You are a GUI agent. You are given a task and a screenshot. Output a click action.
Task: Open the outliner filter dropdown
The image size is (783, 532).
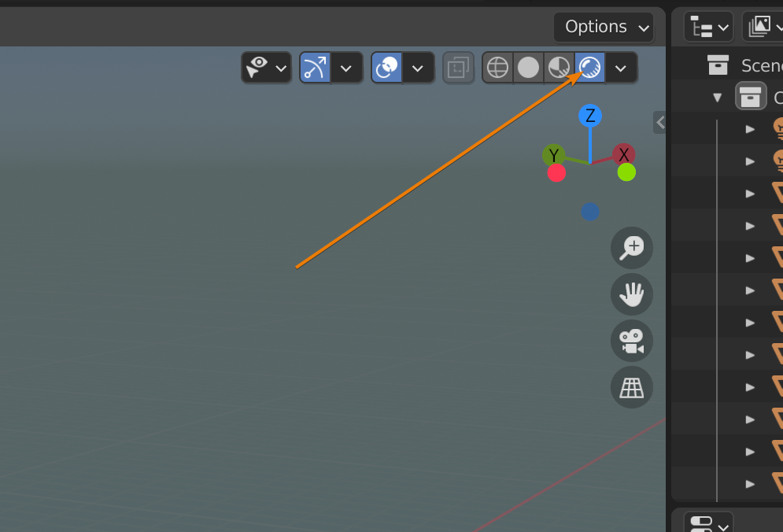coord(762,26)
